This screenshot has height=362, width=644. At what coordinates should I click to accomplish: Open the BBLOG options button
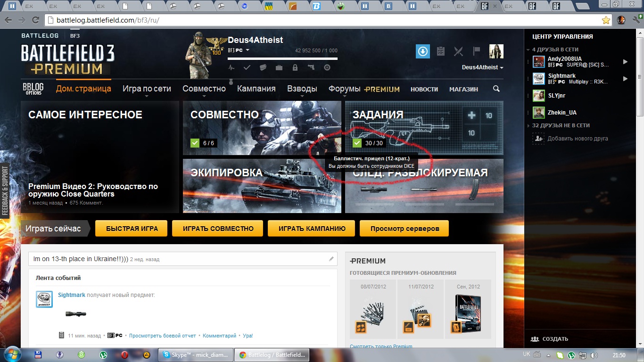point(33,89)
